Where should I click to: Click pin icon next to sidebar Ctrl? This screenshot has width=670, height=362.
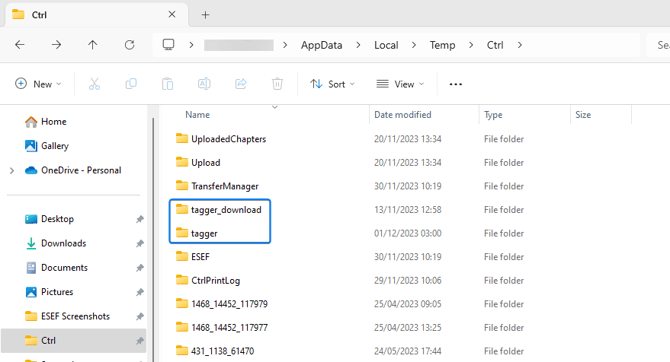[140, 341]
